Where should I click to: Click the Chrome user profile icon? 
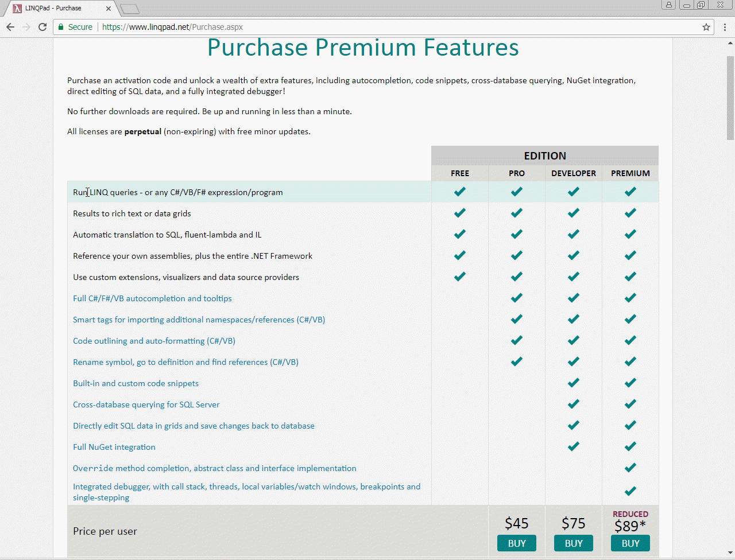tap(668, 5)
